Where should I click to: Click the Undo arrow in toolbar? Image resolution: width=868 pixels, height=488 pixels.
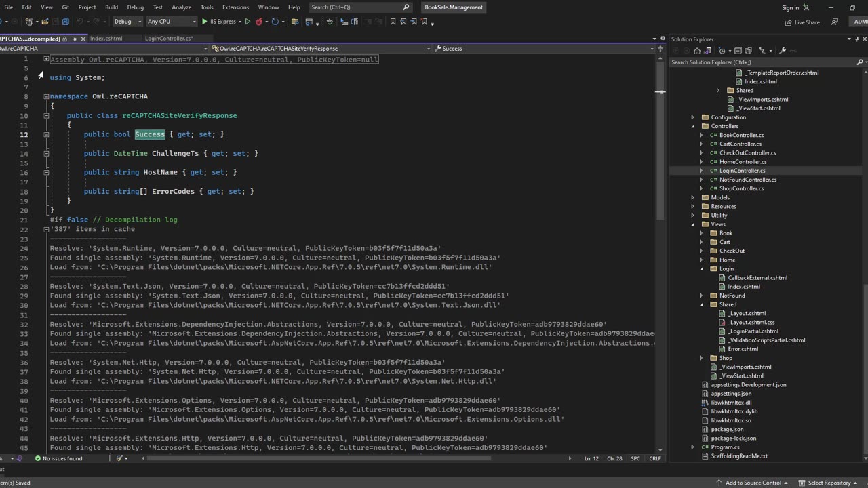coord(80,22)
